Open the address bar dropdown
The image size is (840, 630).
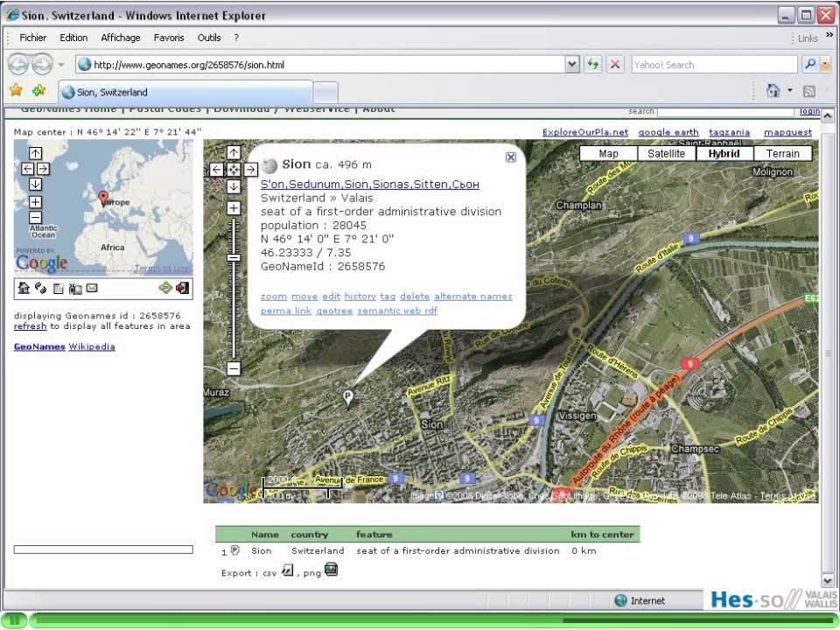tap(572, 65)
